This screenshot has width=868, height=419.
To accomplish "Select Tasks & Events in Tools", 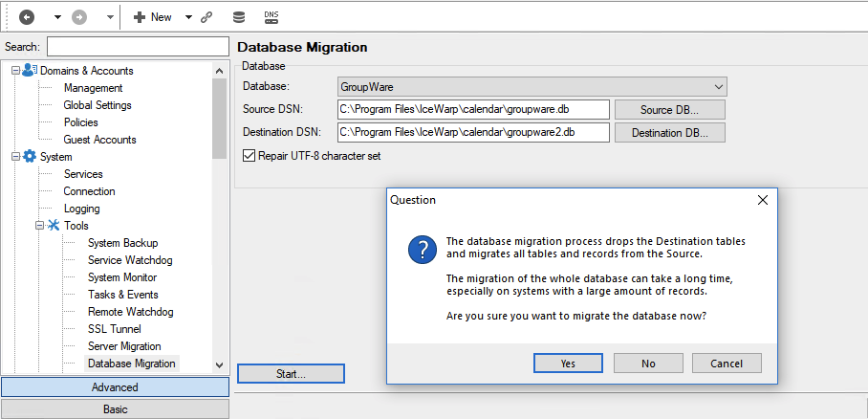I will pos(123,295).
